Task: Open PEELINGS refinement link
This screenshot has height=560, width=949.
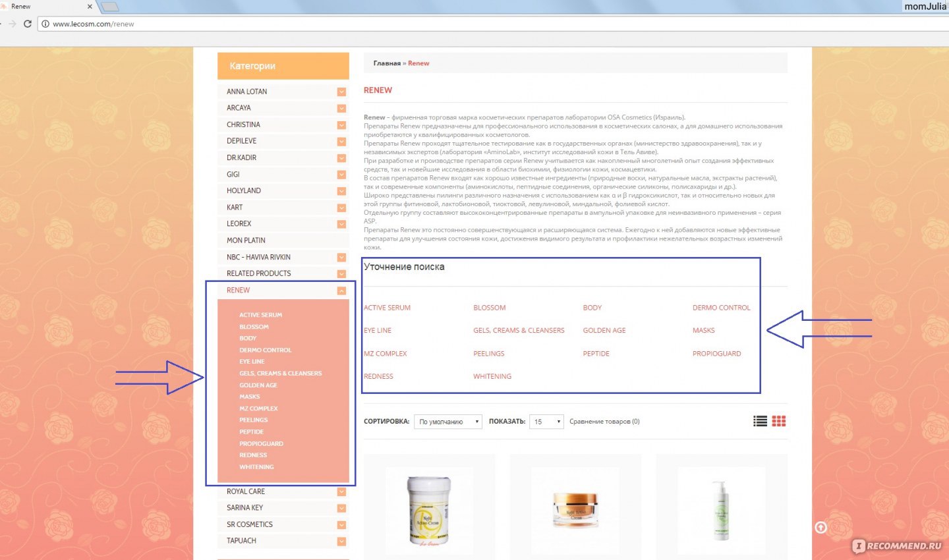Action: 488,354
